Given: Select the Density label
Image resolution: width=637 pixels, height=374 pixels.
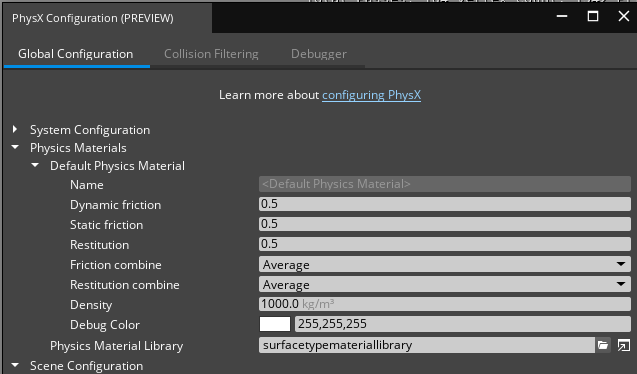Looking at the screenshot, I should tap(91, 305).
